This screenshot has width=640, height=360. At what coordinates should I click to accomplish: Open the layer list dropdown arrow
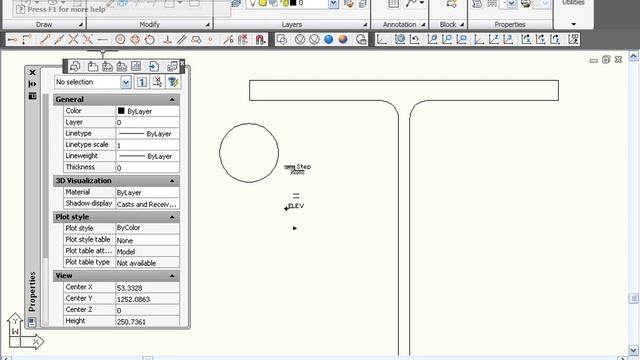(x=333, y=4)
